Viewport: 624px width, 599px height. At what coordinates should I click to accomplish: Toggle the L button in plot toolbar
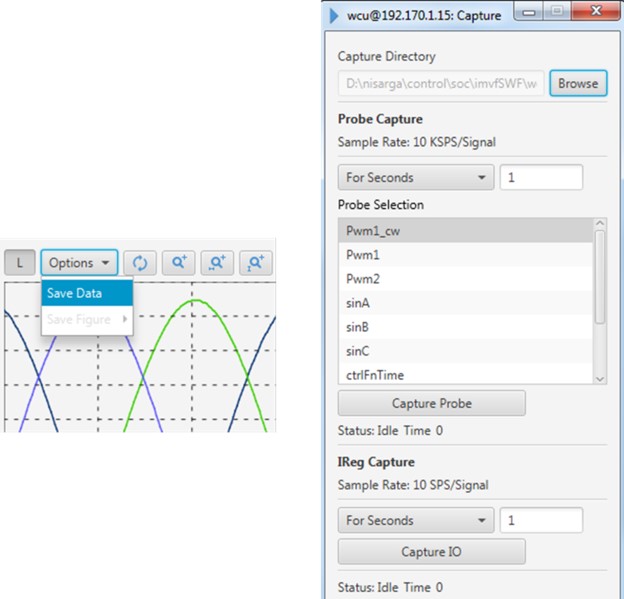[x=19, y=263]
